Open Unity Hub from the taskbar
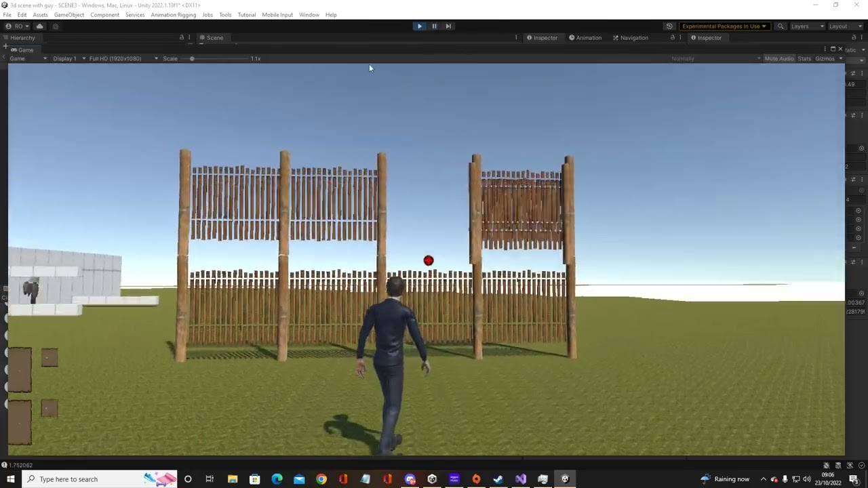 click(432, 479)
